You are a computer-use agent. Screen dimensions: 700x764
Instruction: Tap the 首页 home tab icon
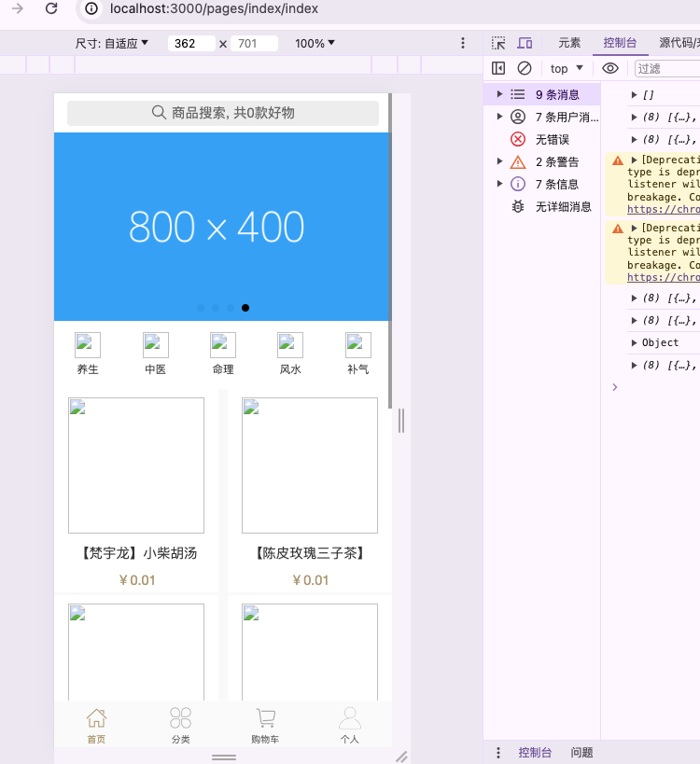pos(96,717)
